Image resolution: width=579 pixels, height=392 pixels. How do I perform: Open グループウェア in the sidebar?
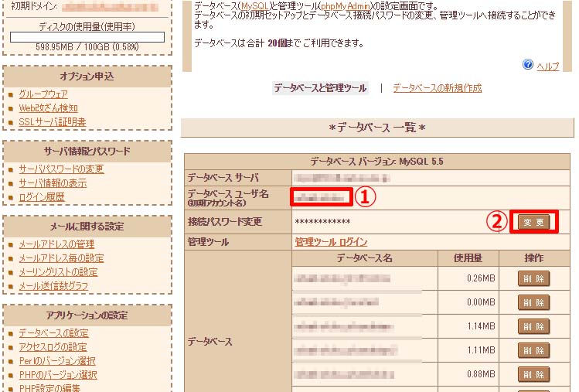pyautogui.click(x=43, y=94)
